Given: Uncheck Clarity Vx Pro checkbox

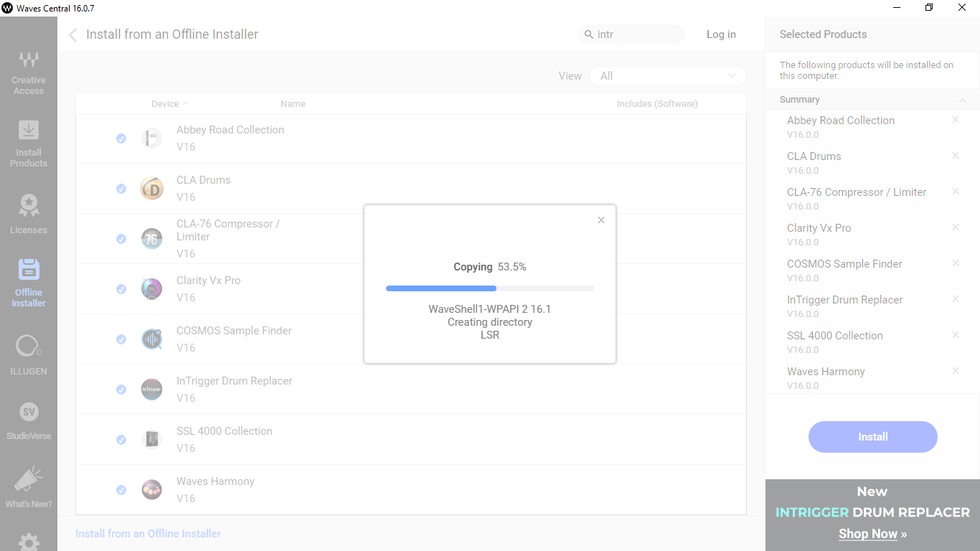Looking at the screenshot, I should click(x=121, y=289).
